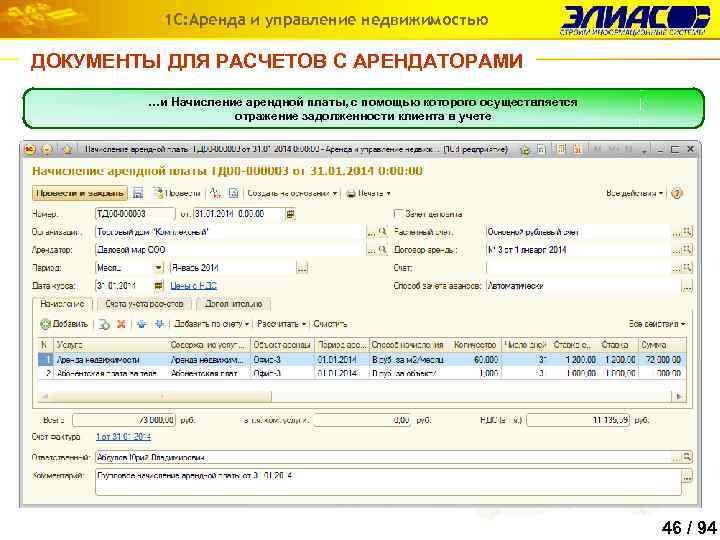Click the 1C application logo icon
This screenshot has width=720, height=540.
pyautogui.click(x=30, y=149)
